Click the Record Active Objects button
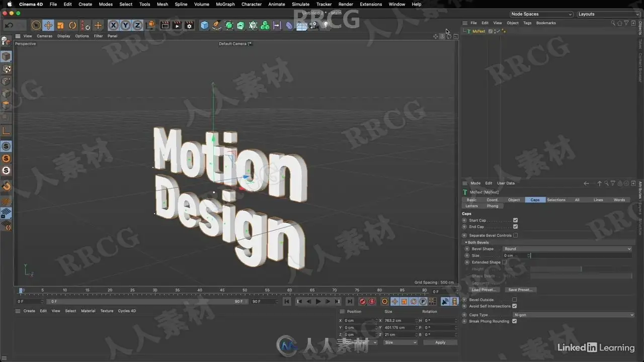This screenshot has height=362, width=644. pos(362,302)
